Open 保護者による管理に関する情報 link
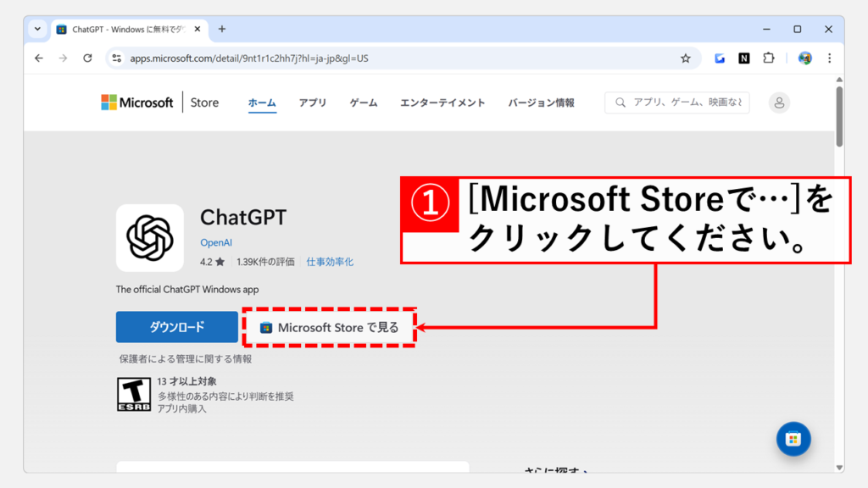The image size is (868, 488). click(186, 359)
